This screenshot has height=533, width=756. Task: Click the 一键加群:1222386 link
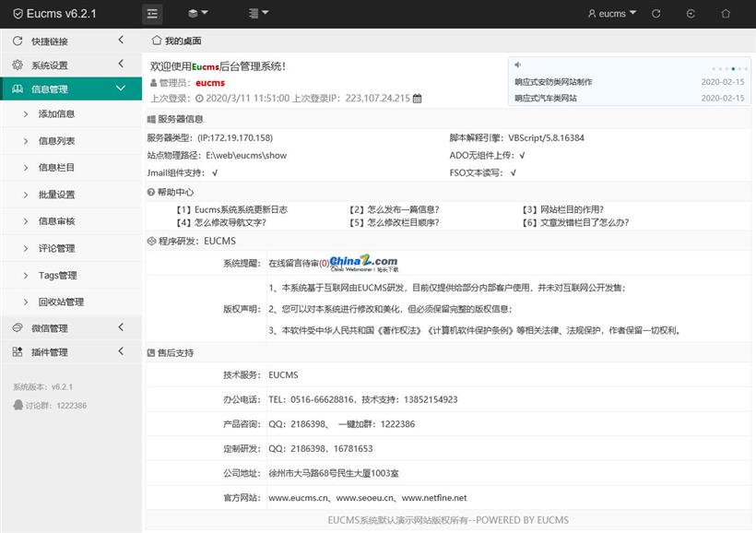pos(376,424)
